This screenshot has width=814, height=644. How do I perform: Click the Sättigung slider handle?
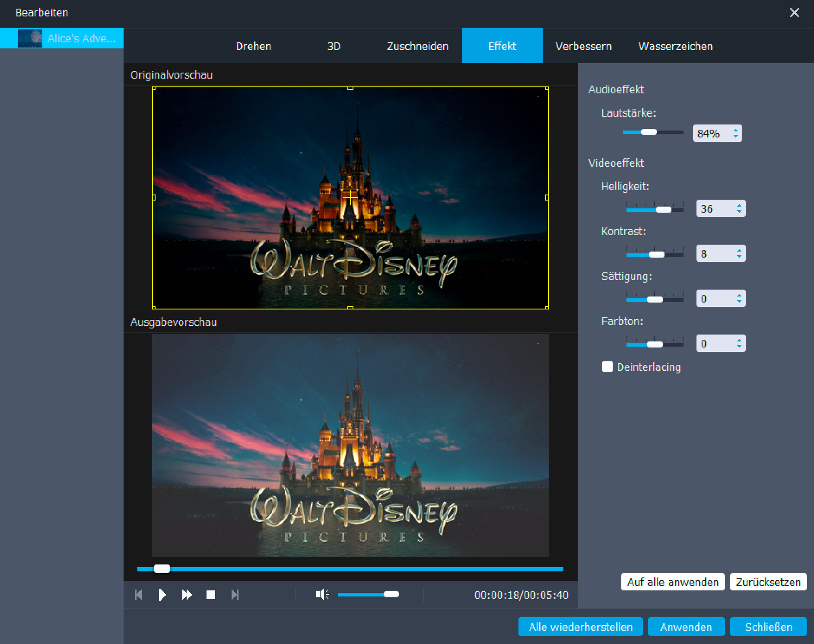[x=655, y=300]
